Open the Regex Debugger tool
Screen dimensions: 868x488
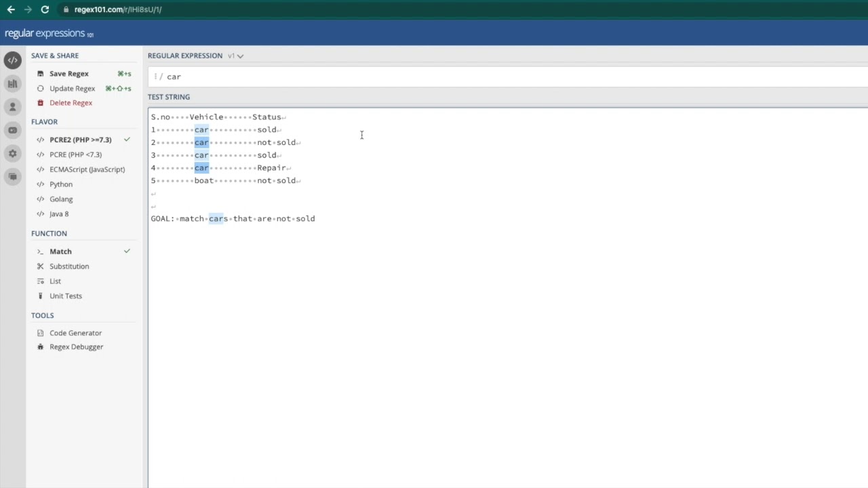click(x=76, y=347)
